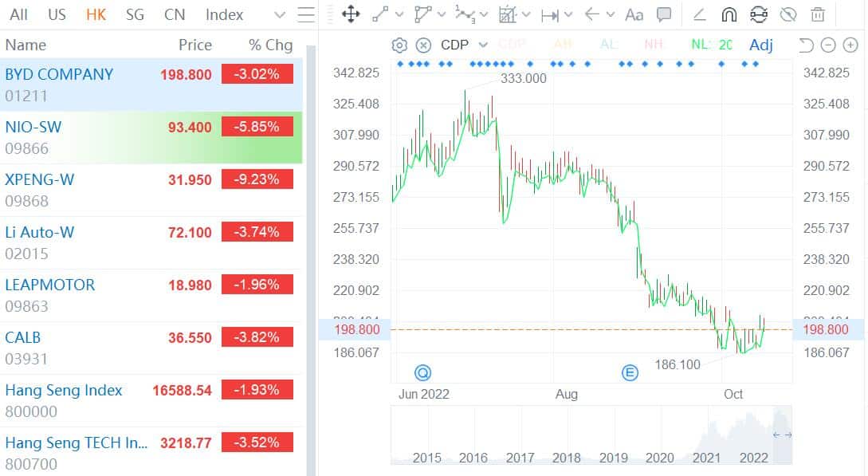Open the line drawing tool dropdown arrow
Screen dimensions: 868x476
click(399, 14)
